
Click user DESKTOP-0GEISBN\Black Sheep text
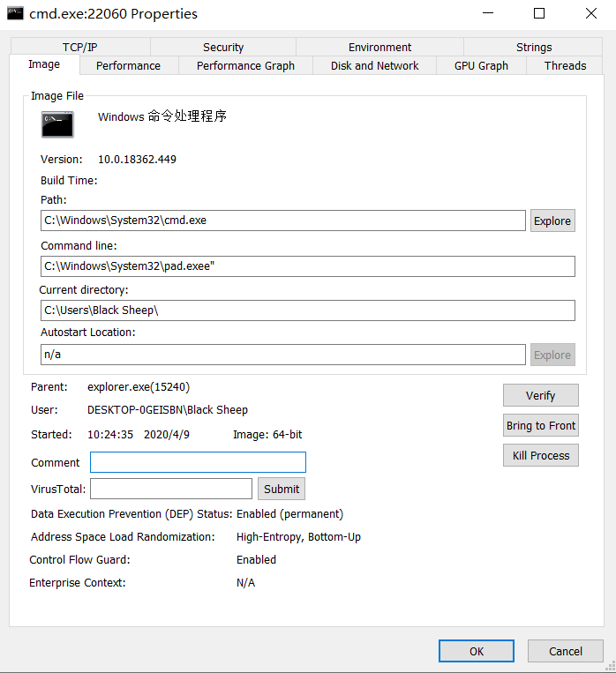click(168, 410)
